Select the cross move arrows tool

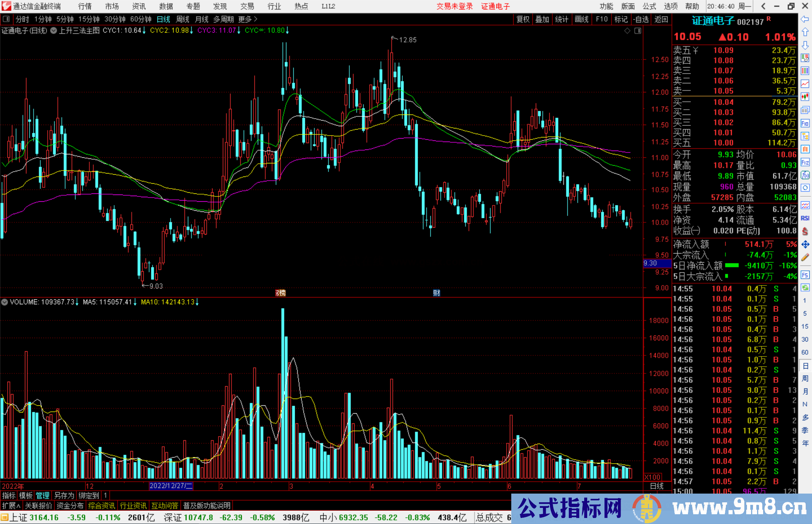[x=805, y=245]
